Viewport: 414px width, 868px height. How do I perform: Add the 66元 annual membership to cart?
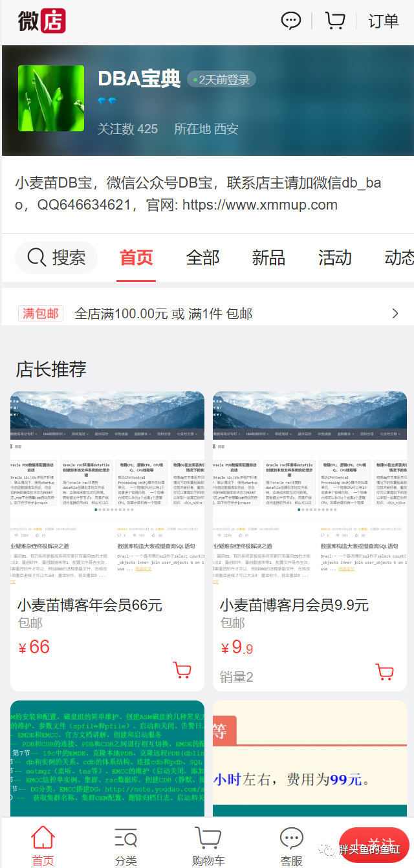click(182, 671)
